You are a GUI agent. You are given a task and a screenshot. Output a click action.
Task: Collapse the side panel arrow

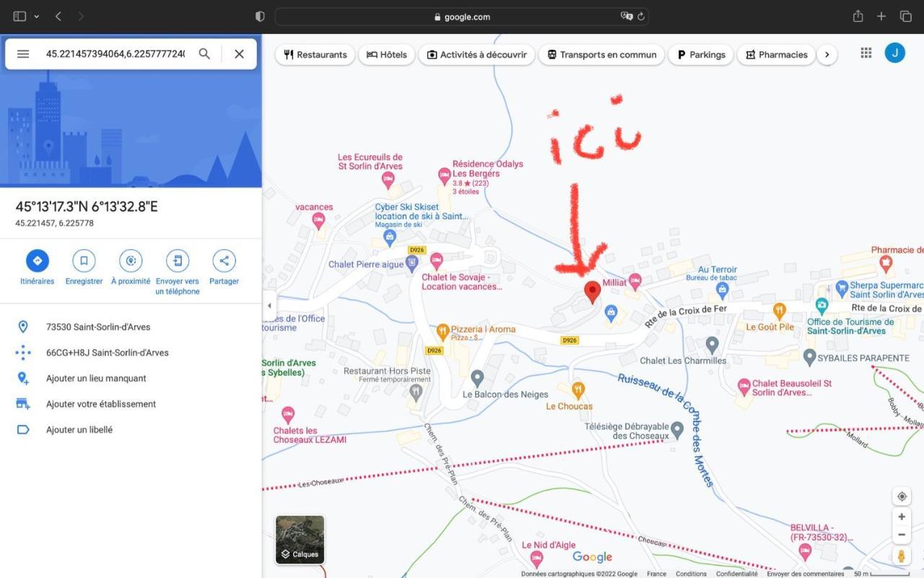(269, 306)
